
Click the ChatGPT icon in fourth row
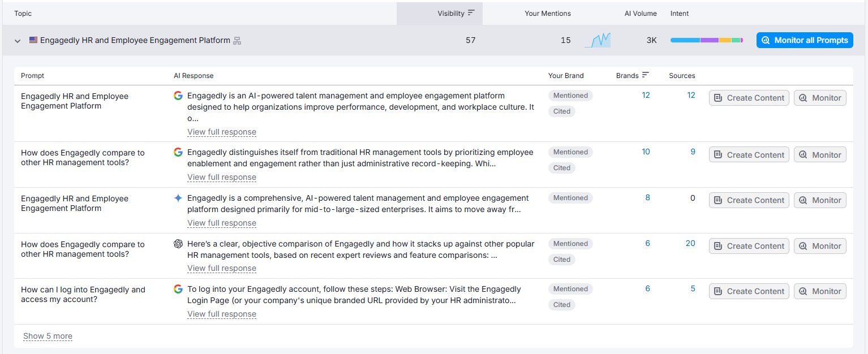(178, 244)
